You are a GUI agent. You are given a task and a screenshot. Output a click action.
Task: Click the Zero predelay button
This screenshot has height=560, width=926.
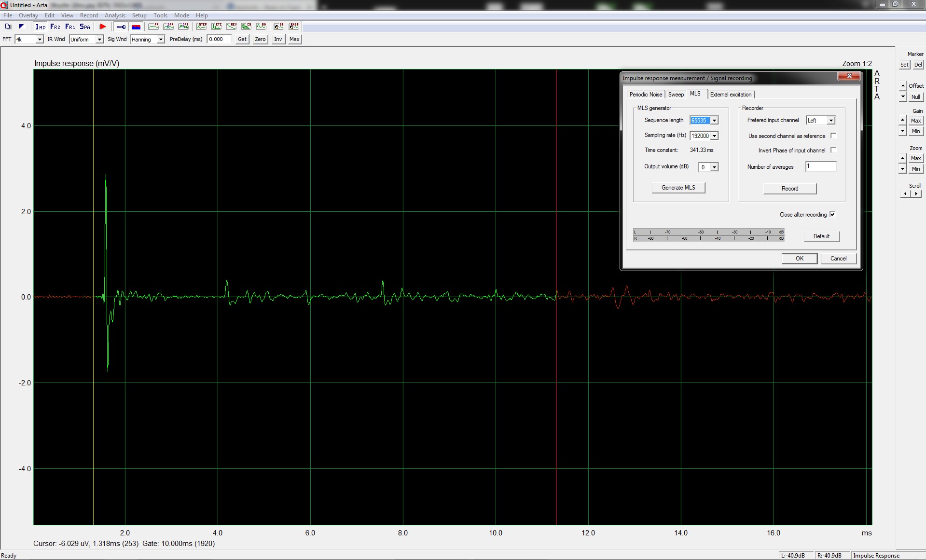260,39
